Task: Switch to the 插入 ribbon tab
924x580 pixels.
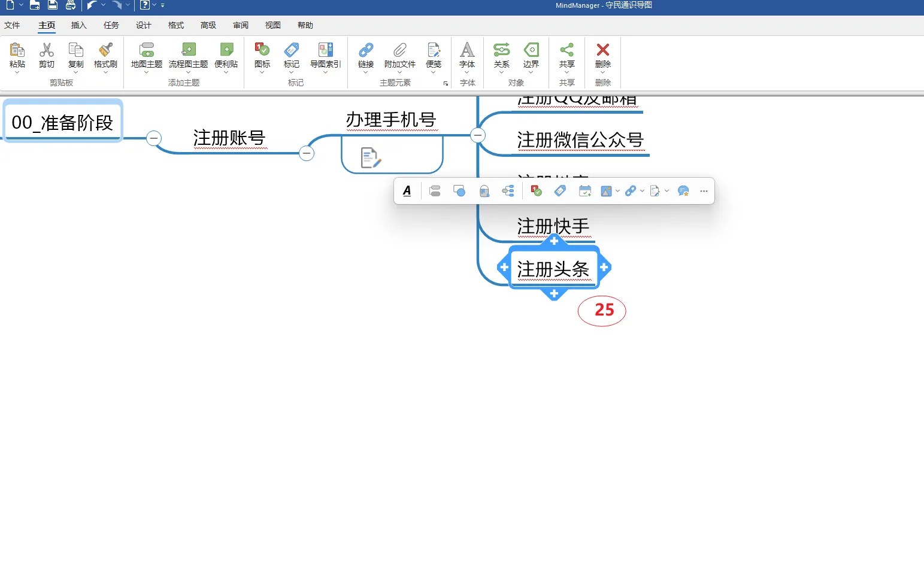Action: click(79, 25)
